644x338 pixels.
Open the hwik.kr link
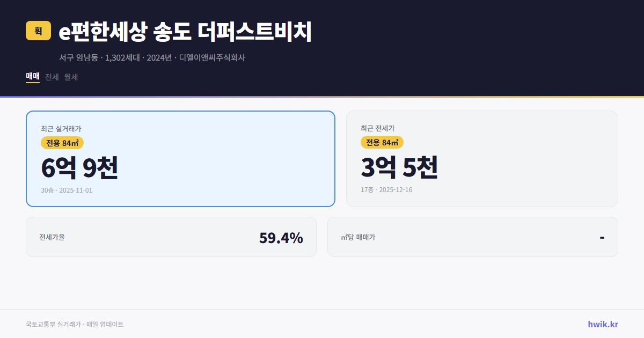click(603, 324)
